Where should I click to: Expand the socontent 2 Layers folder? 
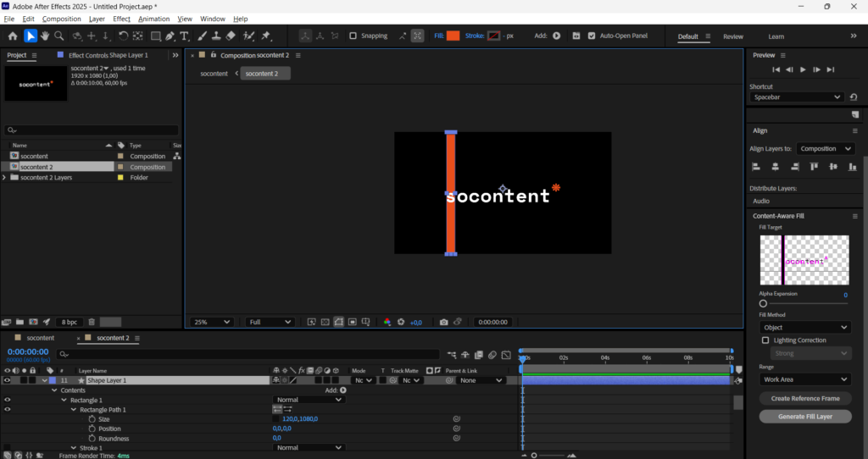coord(4,178)
